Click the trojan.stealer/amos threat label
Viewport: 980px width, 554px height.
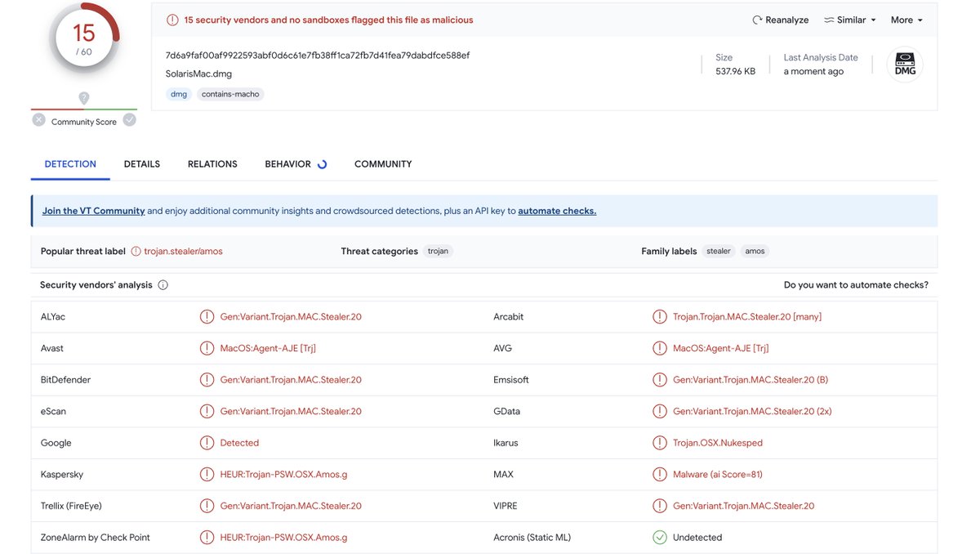pyautogui.click(x=183, y=252)
